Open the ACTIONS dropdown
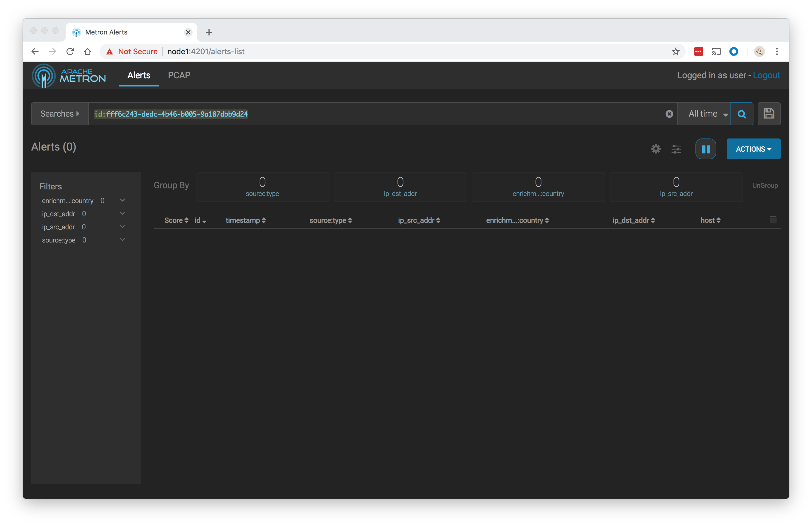Viewport: 812px width, 526px height. tap(753, 149)
